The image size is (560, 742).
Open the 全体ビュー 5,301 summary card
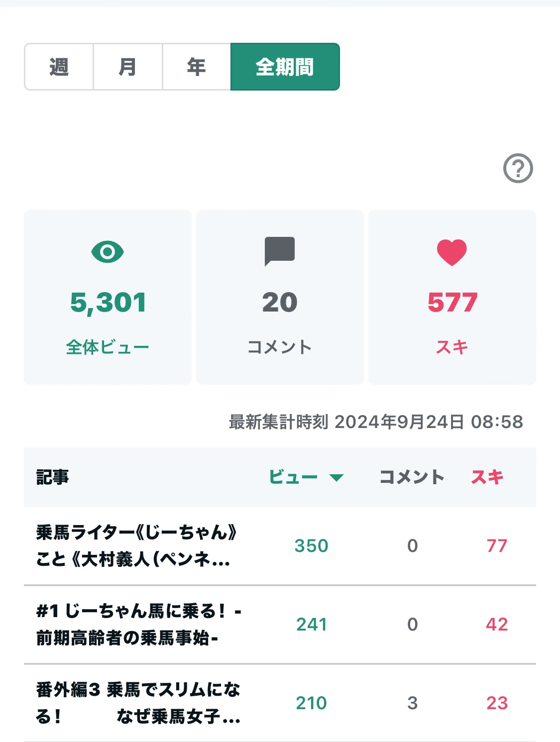coord(108,297)
